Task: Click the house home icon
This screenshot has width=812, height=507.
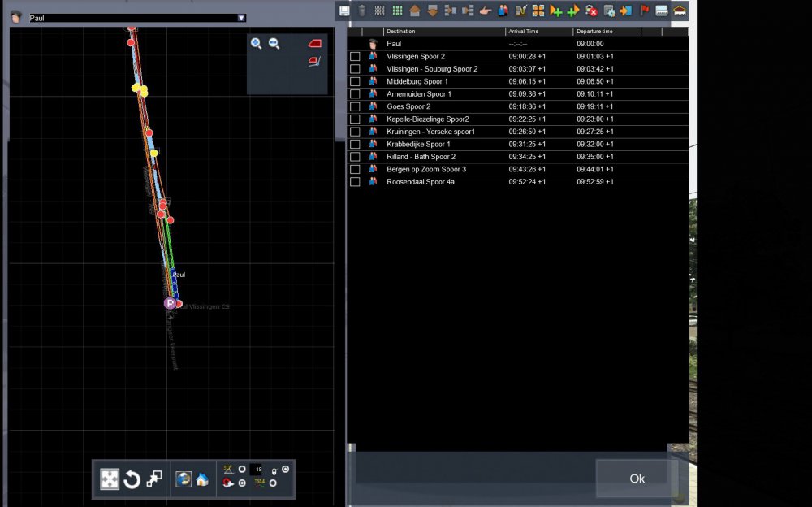Action: click(202, 479)
